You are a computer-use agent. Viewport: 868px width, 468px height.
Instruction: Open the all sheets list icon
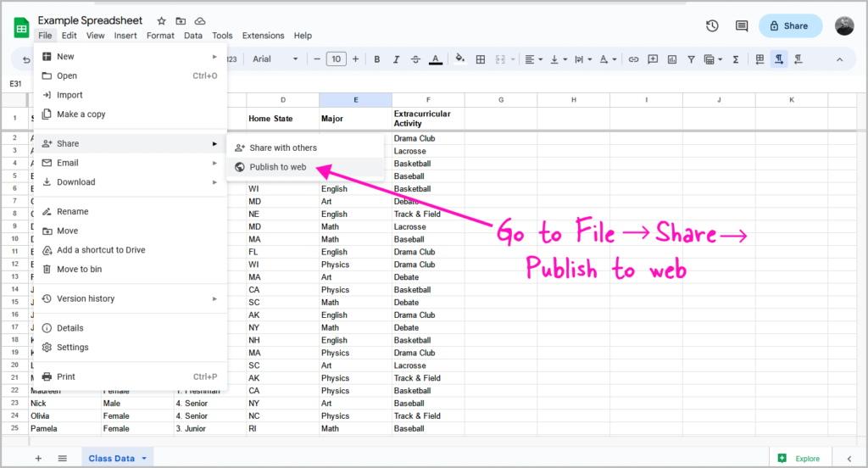tap(63, 458)
